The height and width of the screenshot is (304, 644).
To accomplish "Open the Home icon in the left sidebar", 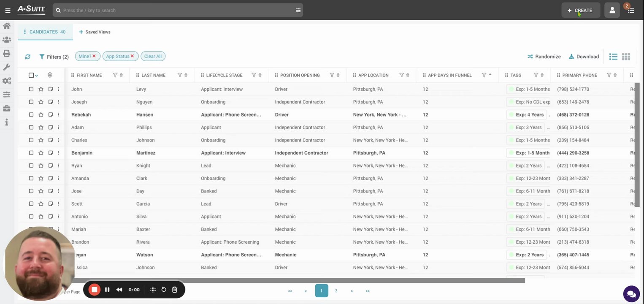I will click(x=6, y=26).
